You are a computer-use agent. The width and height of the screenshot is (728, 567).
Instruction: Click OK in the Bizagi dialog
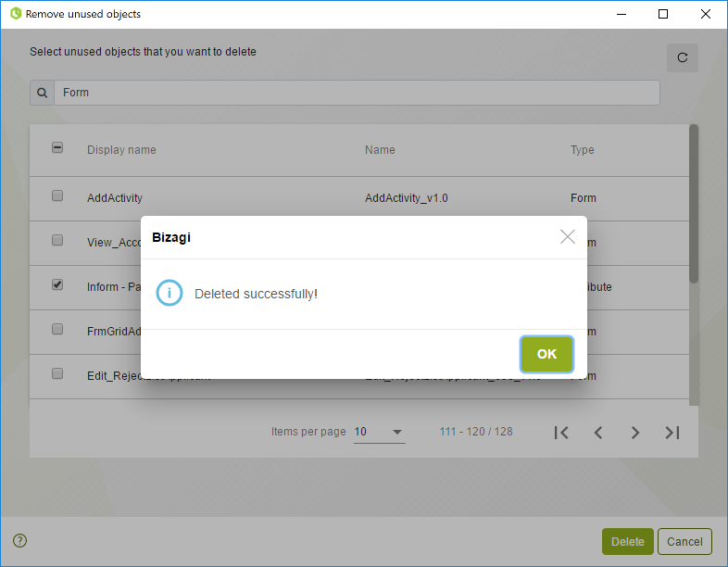[546, 354]
